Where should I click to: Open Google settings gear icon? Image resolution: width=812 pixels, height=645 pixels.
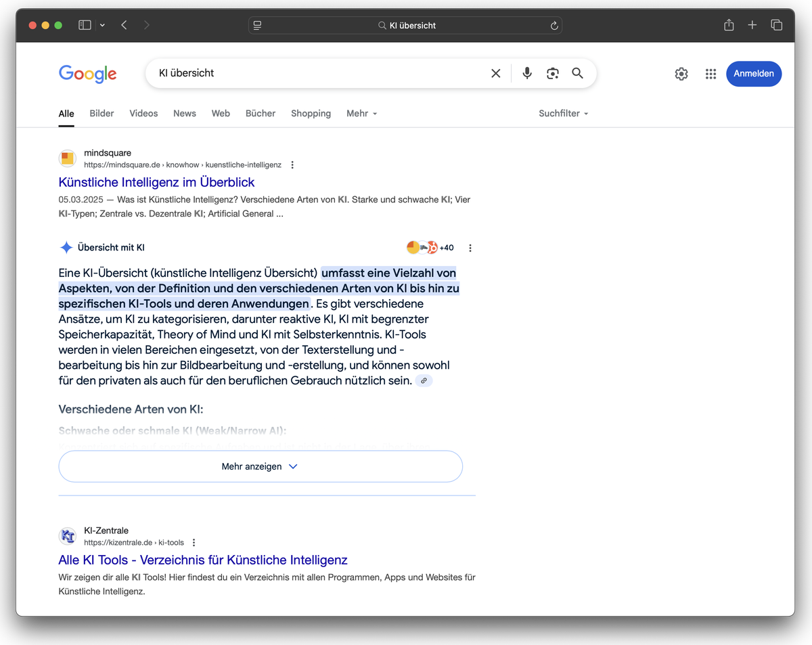[681, 74]
